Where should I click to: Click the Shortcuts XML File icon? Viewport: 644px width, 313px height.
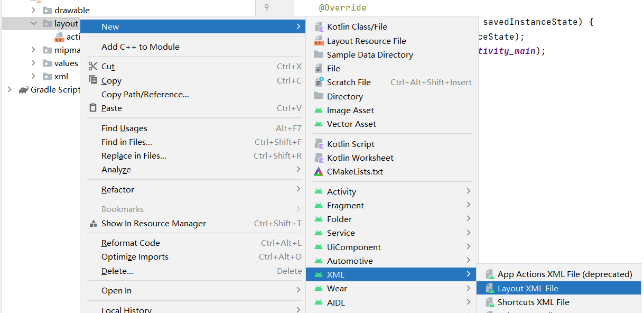[x=489, y=302]
